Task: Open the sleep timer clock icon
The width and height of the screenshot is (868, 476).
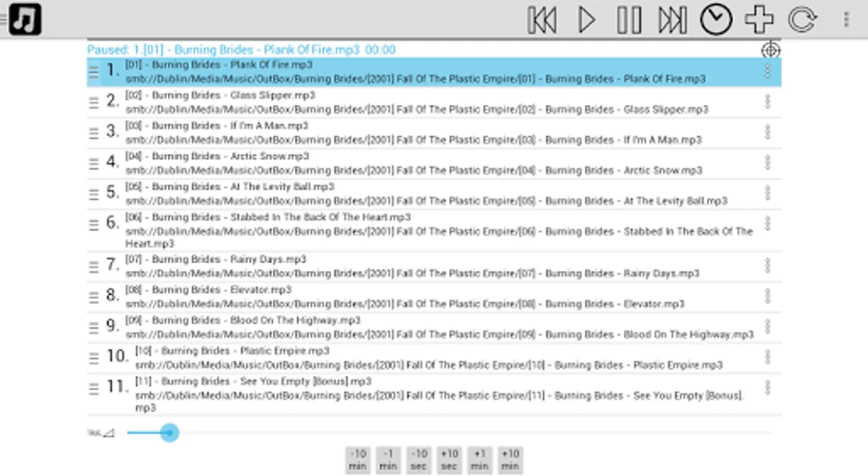Action: [716, 20]
